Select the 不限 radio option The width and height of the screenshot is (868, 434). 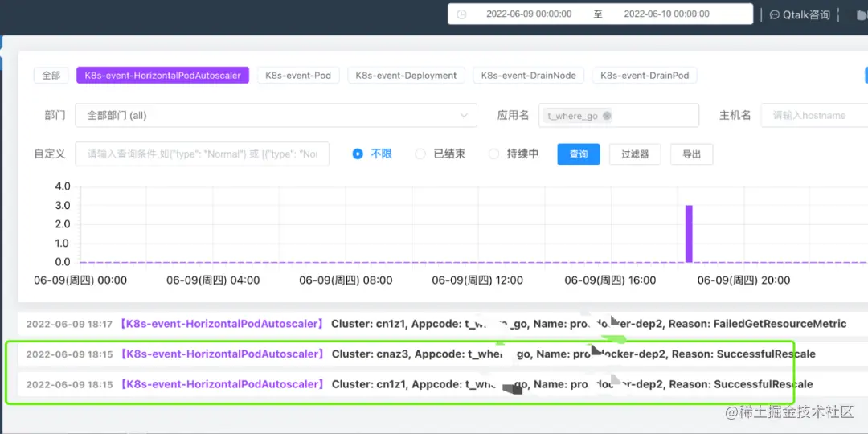[372, 154]
